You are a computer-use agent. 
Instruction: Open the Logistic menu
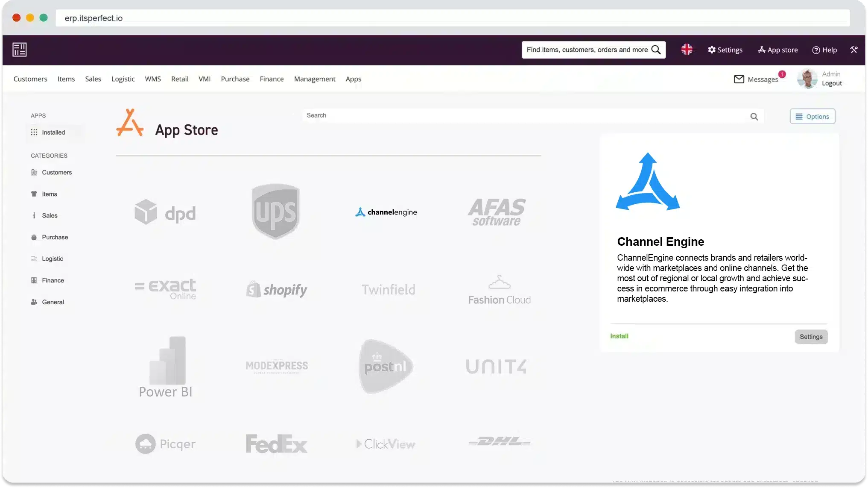coord(123,79)
